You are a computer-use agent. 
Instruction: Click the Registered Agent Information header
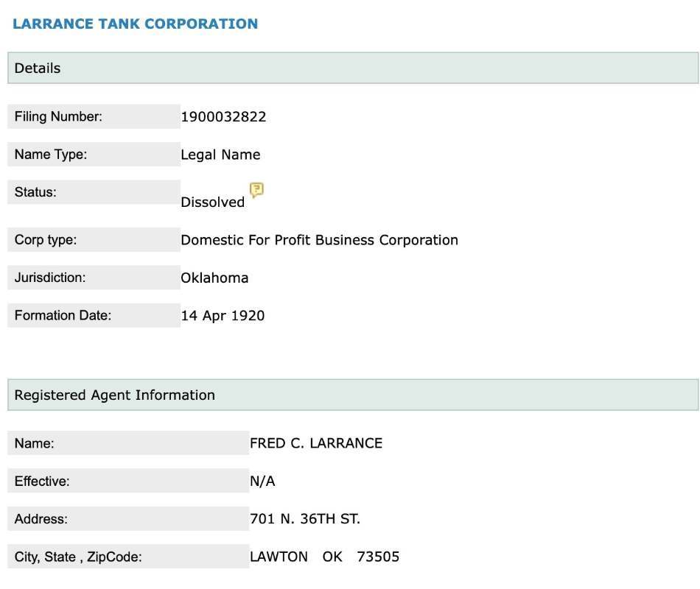115,395
